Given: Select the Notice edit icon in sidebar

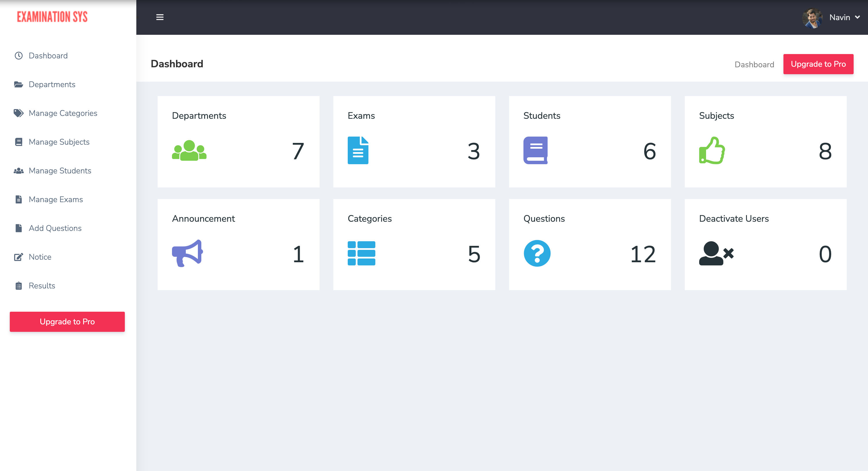Looking at the screenshot, I should pos(18,257).
